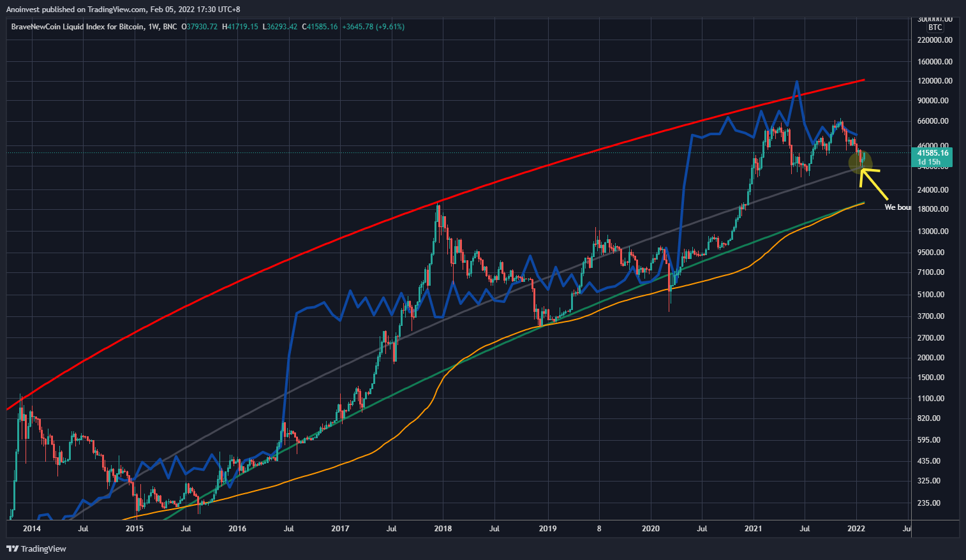Click the BNC exchange label in legend
Viewport: 966px width, 560px height.
point(170,27)
